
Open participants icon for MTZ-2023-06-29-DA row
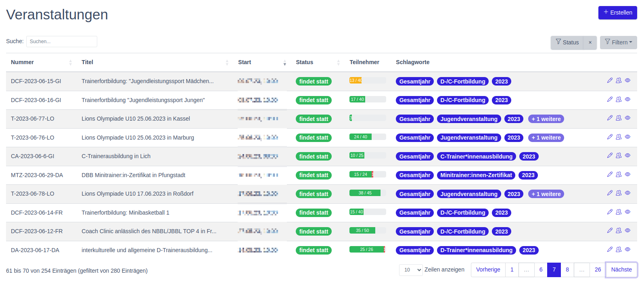point(619,174)
